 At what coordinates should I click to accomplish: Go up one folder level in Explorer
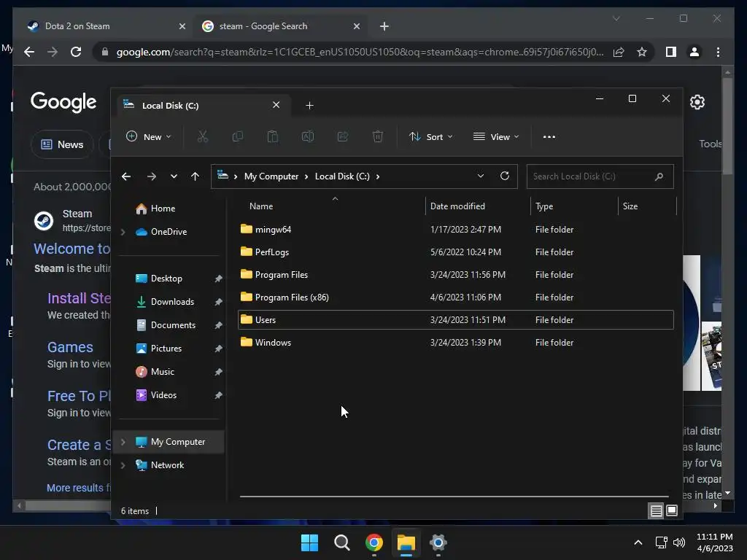[195, 176]
